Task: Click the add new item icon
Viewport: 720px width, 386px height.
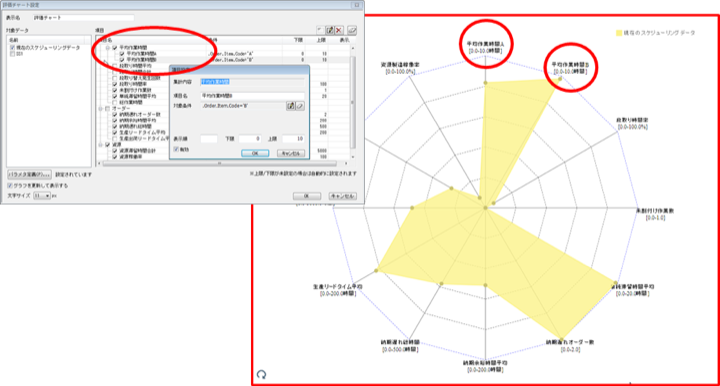Action: point(321,30)
